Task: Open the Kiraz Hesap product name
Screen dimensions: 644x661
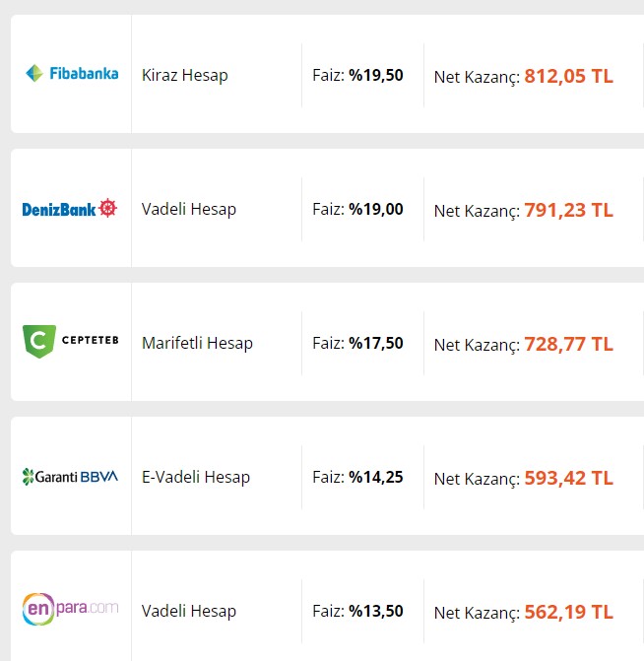Action: coord(184,75)
